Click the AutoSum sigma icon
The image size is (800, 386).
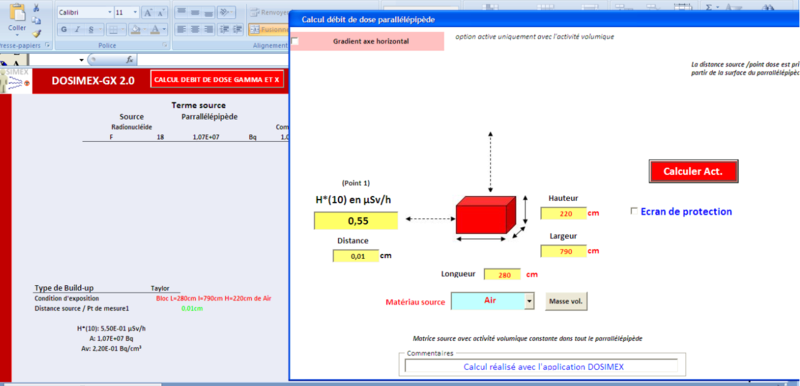(709, 6)
